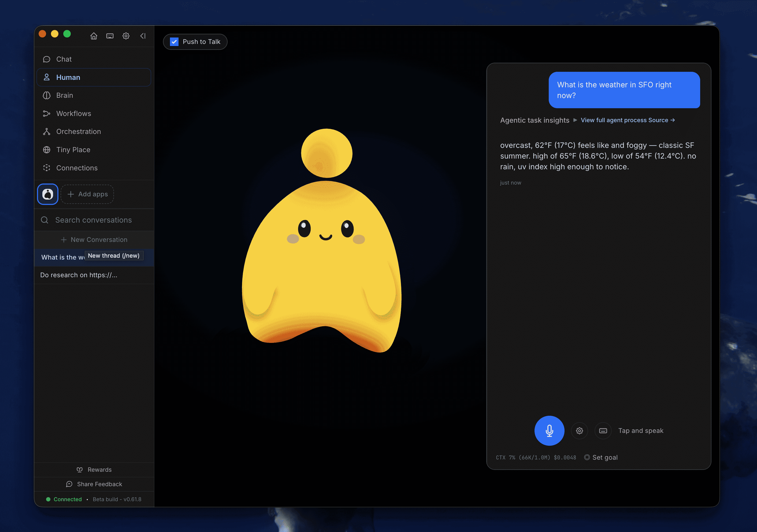The height and width of the screenshot is (532, 757).
Task: Open the weather conversation in the list
Action: 94,257
